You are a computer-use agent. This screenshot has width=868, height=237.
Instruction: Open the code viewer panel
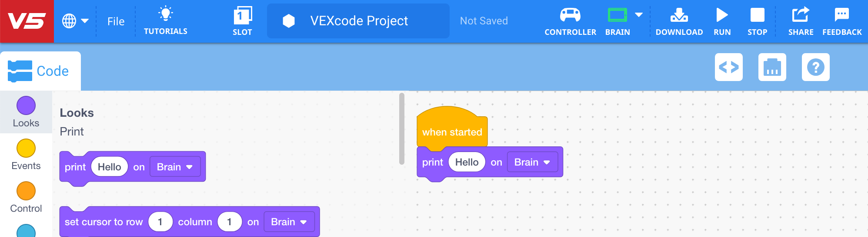tap(729, 67)
